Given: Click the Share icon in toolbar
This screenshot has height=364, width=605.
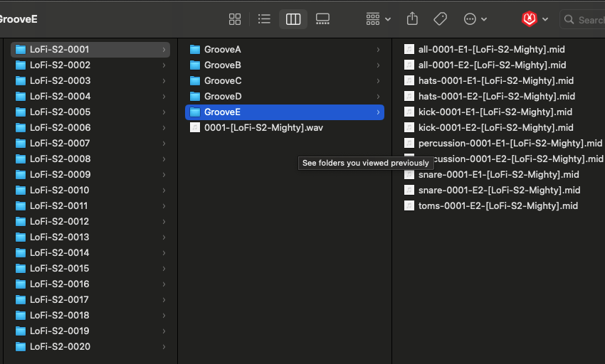Looking at the screenshot, I should (412, 19).
